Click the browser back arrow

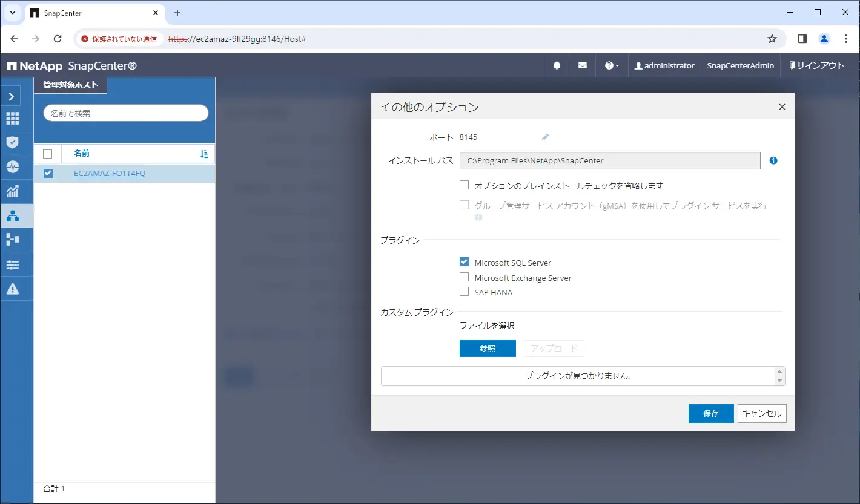coord(15,39)
